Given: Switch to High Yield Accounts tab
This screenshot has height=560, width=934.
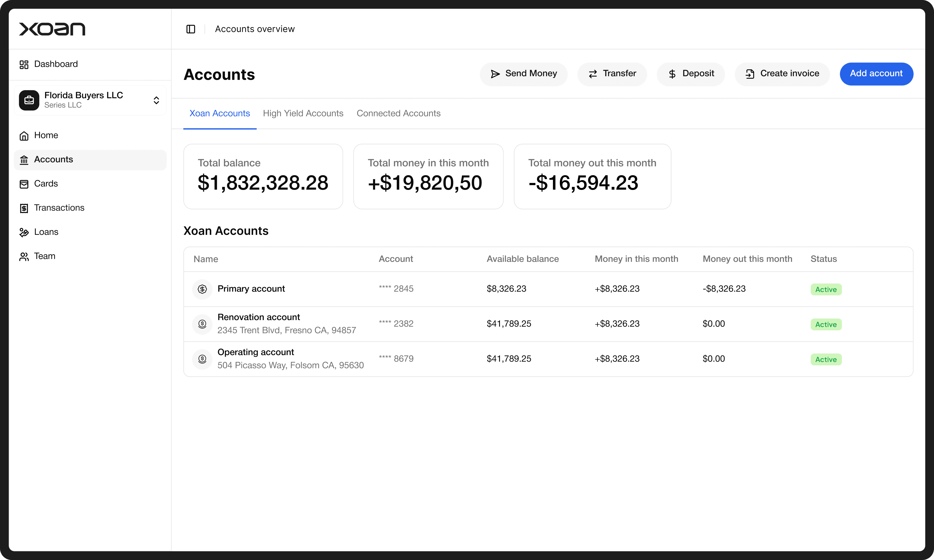Looking at the screenshot, I should pos(303,114).
